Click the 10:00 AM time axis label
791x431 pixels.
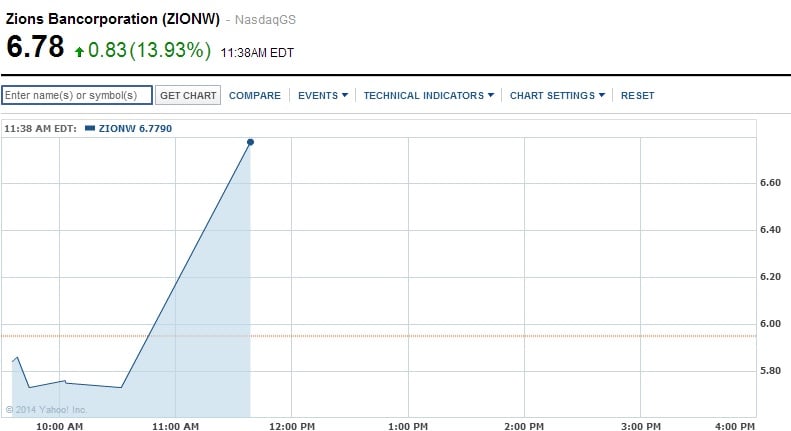tap(60, 425)
